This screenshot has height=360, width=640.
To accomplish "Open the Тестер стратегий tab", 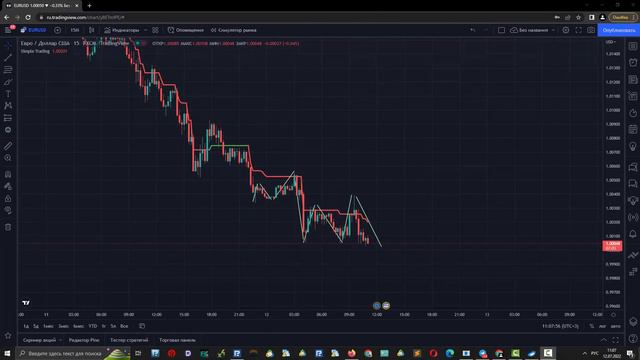I will pos(129,340).
